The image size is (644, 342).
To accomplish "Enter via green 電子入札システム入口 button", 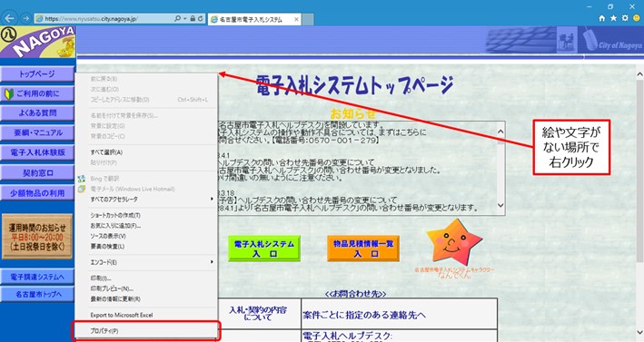I will click(x=264, y=249).
